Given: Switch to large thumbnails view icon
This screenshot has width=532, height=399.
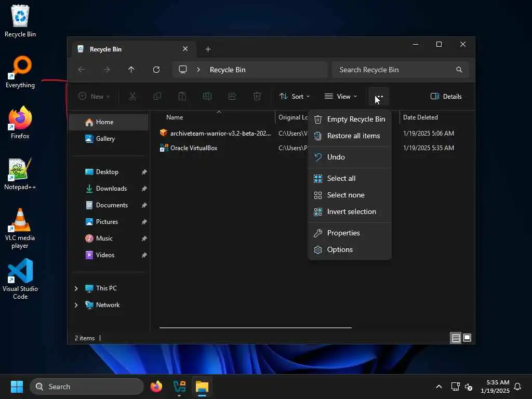Looking at the screenshot, I should coord(467,338).
